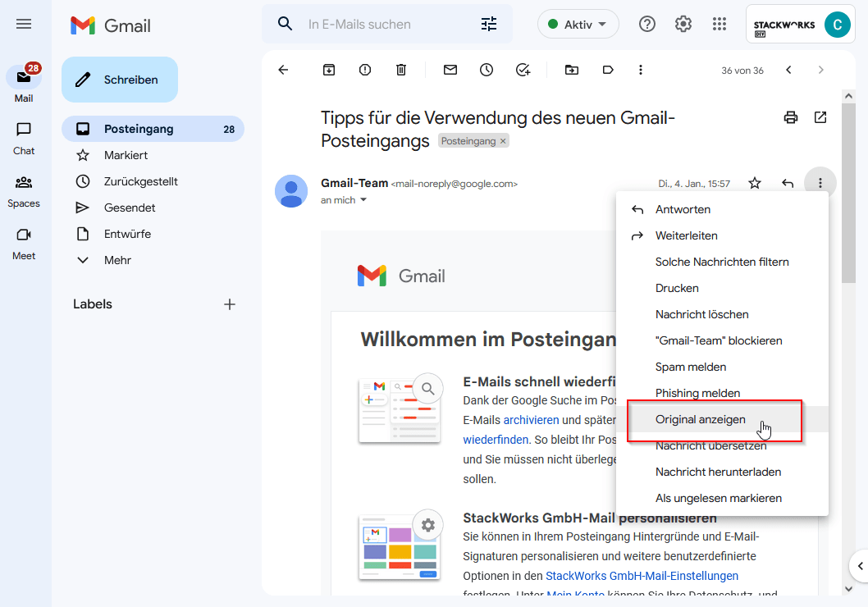Click the scroll down arrow of email pane
Image resolution: width=868 pixels, height=607 pixels.
click(848, 589)
